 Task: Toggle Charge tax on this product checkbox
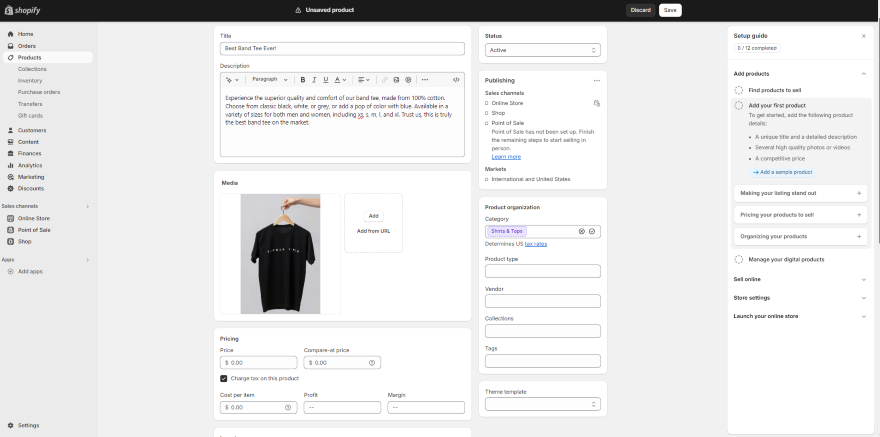(x=223, y=379)
